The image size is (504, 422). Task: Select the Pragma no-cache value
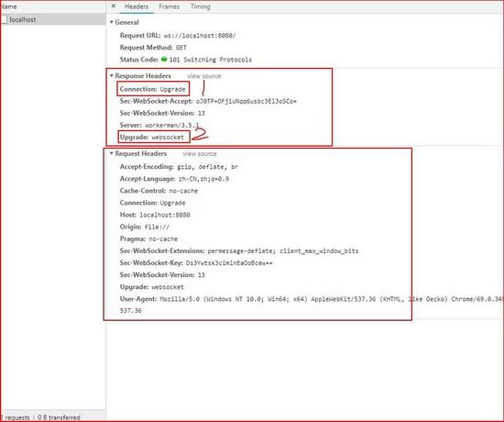(x=163, y=239)
